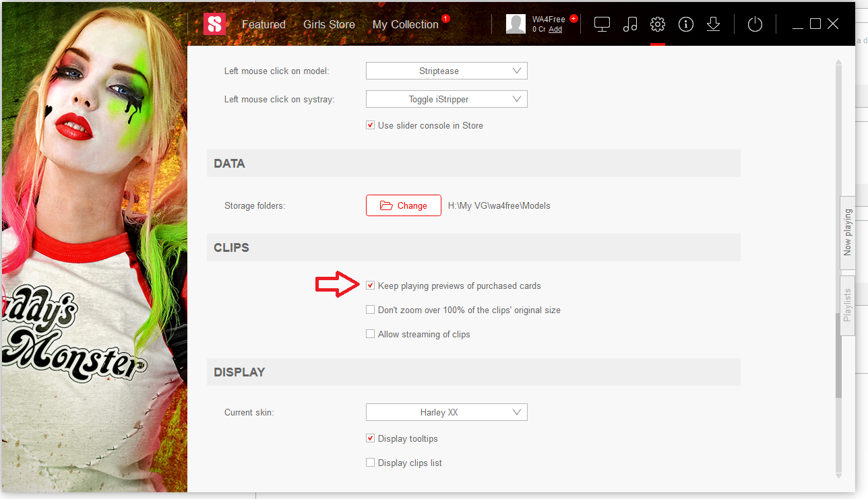This screenshot has height=499, width=868.
Task: Click the DATA section header
Action: [x=474, y=164]
